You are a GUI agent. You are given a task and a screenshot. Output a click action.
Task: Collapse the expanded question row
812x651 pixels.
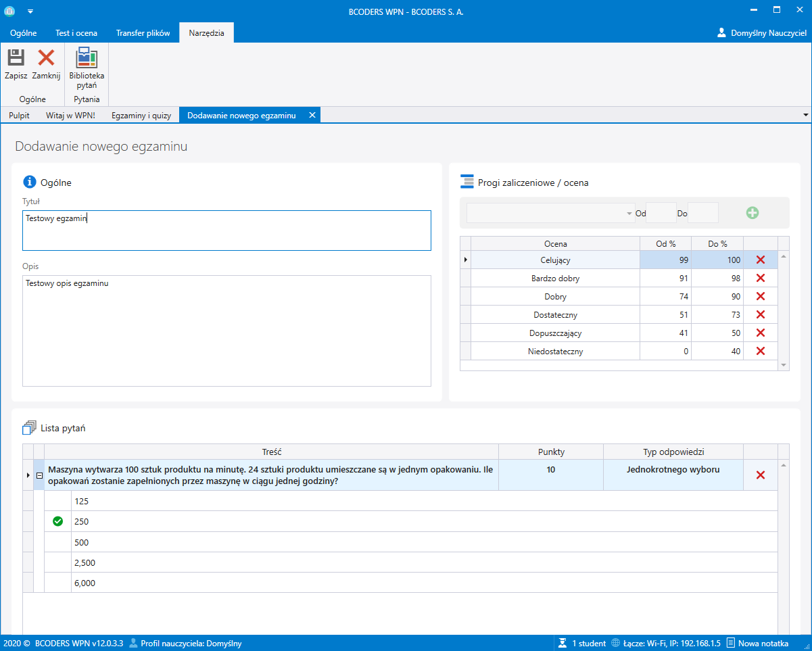(x=39, y=475)
